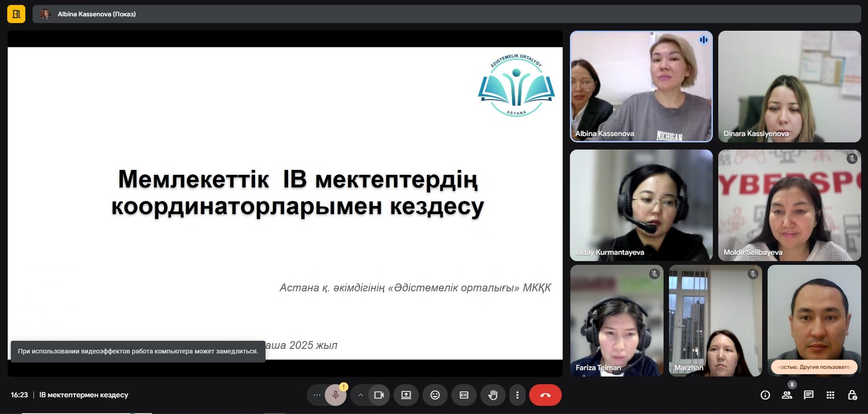Click the present screen icon

click(406, 395)
